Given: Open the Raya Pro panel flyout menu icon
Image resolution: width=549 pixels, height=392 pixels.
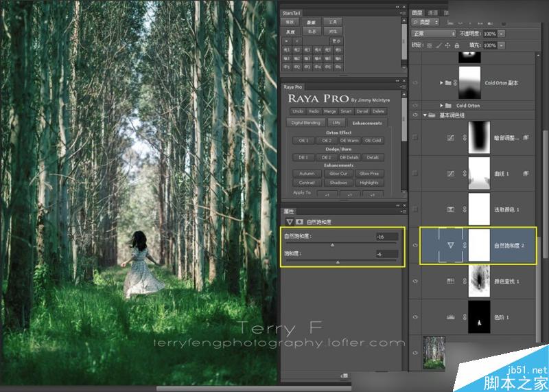Looking at the screenshot, I should click(x=404, y=87).
